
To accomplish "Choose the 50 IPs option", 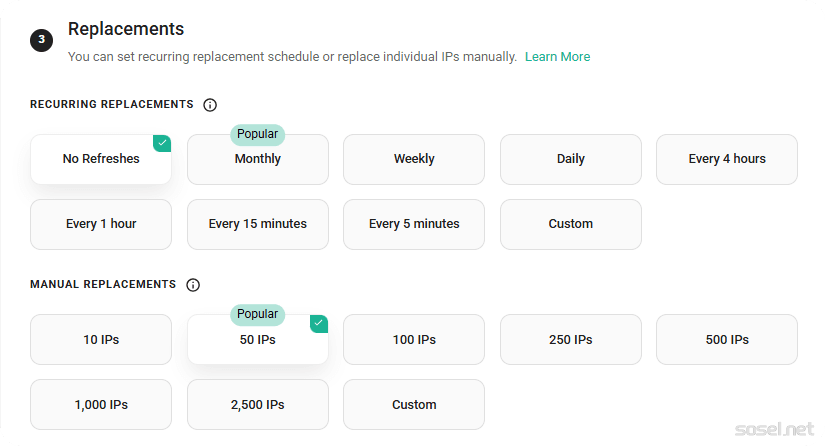I will pos(258,340).
